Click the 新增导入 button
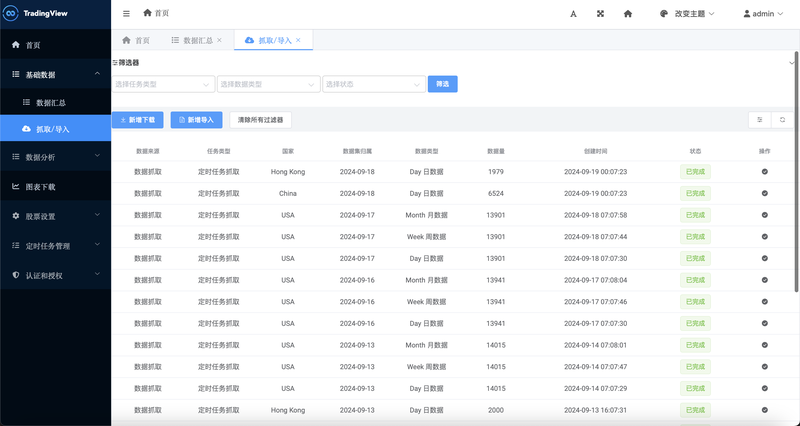Image resolution: width=800 pixels, height=426 pixels. click(x=196, y=120)
